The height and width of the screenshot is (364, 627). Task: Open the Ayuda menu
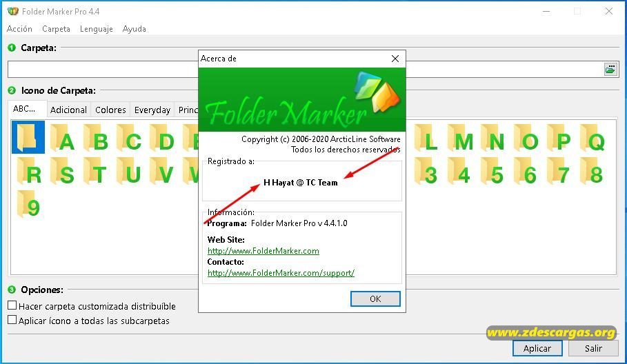(x=135, y=29)
